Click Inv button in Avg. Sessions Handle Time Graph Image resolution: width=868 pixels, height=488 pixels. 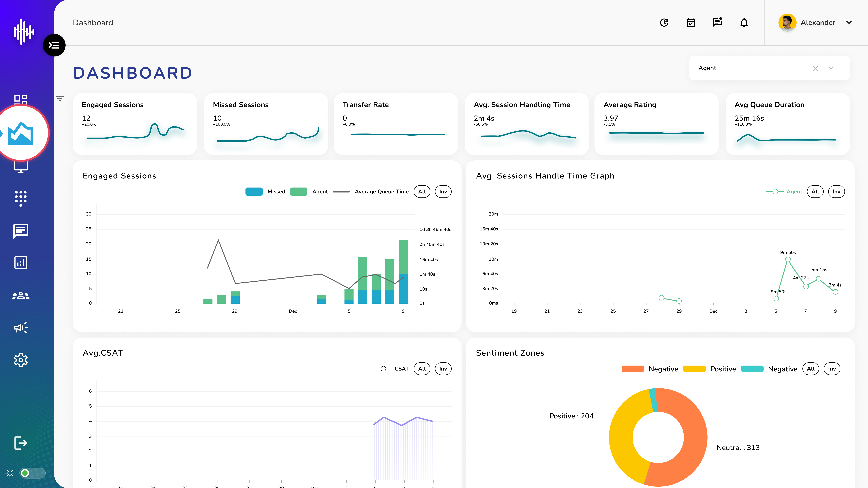[836, 192]
